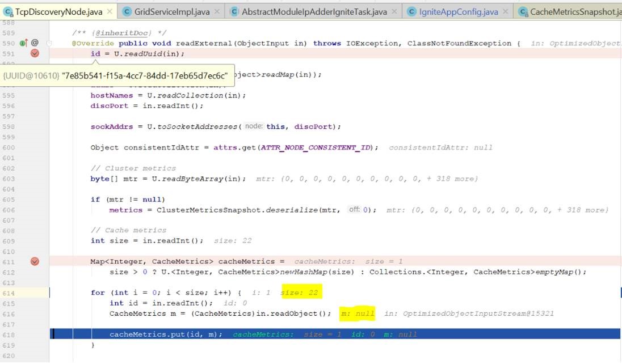This screenshot has width=622, height=364.
Task: Click the ClusterMetricsSnapshot class reference
Action: click(208, 210)
